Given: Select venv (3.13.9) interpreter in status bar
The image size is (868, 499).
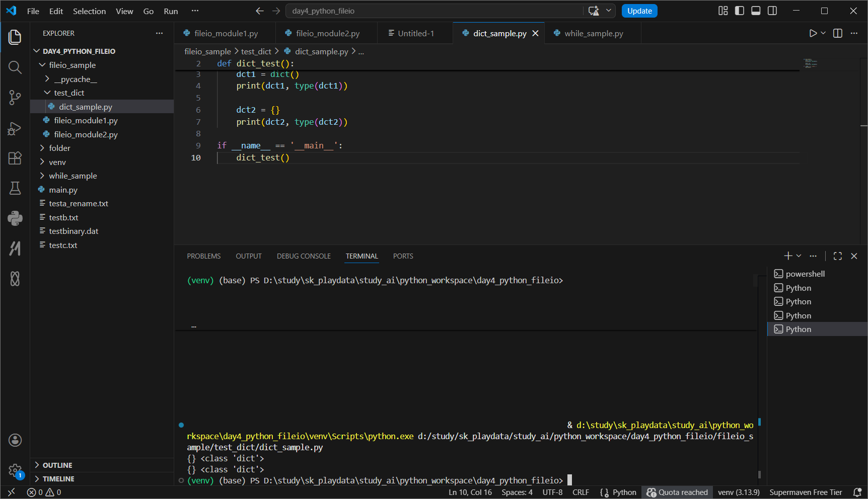Looking at the screenshot, I should (739, 492).
